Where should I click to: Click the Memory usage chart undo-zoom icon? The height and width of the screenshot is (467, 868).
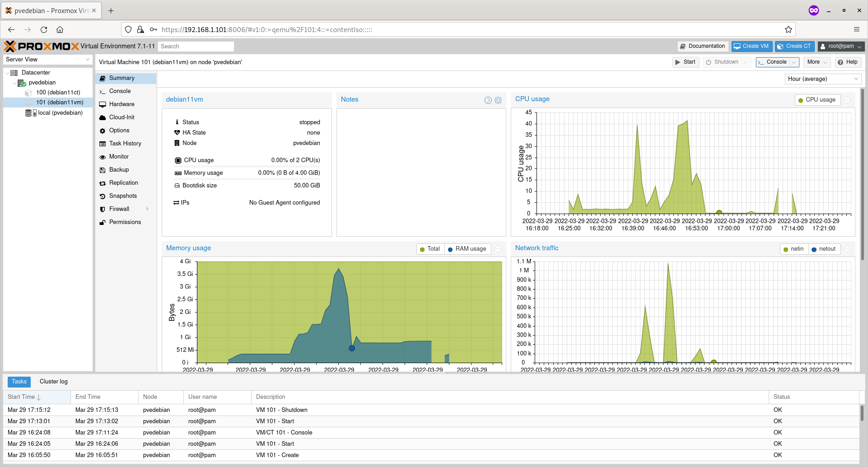click(498, 249)
